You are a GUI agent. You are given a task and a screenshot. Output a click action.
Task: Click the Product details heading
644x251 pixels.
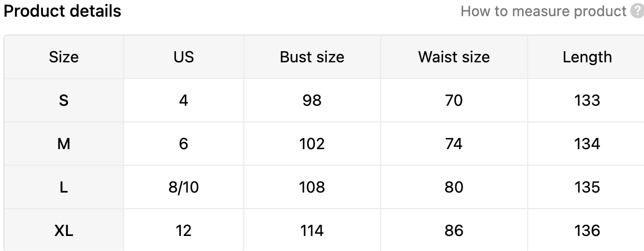pos(62,11)
